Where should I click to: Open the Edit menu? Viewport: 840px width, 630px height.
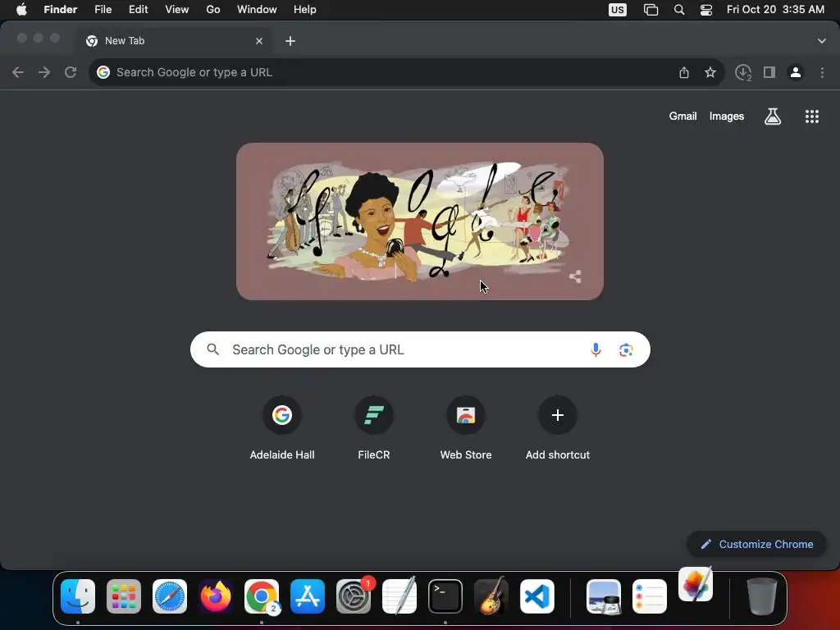click(138, 10)
